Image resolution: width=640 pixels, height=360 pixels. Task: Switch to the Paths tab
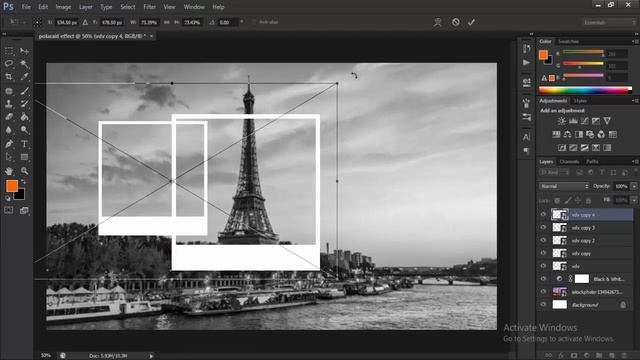(592, 162)
